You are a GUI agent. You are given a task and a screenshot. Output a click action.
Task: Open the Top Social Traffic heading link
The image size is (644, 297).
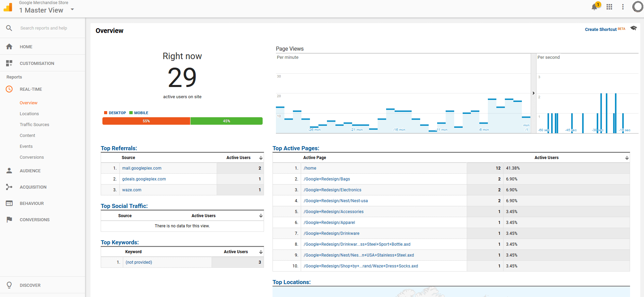[x=124, y=206]
